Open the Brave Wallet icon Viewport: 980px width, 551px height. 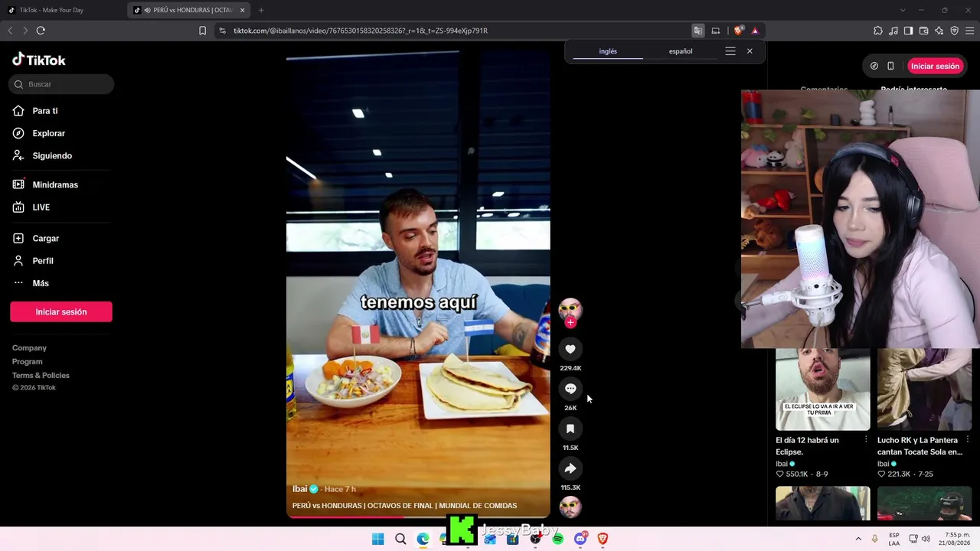[x=923, y=31]
